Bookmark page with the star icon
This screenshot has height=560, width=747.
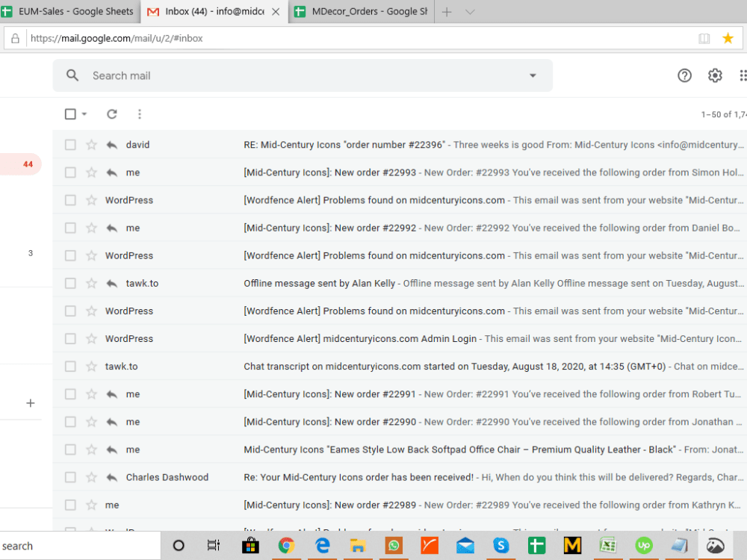coord(728,38)
